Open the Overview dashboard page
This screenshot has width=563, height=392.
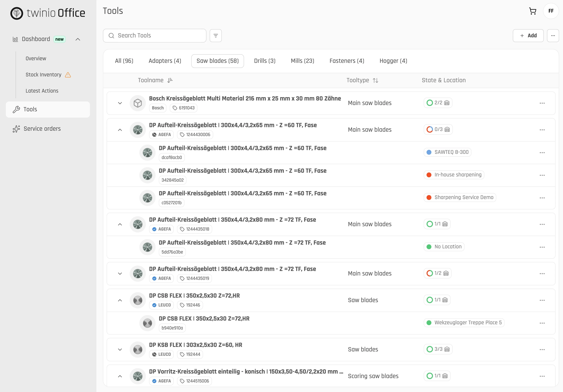coord(36,58)
